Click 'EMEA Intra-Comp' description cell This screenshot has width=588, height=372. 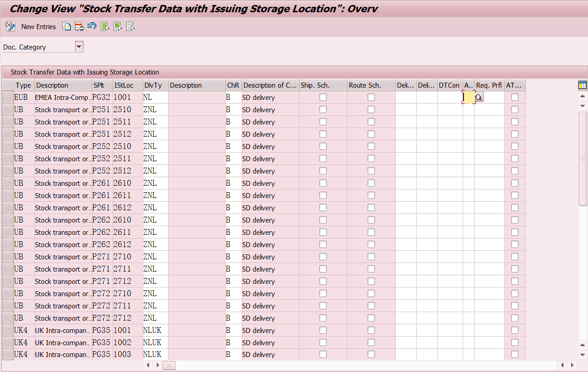pyautogui.click(x=63, y=97)
